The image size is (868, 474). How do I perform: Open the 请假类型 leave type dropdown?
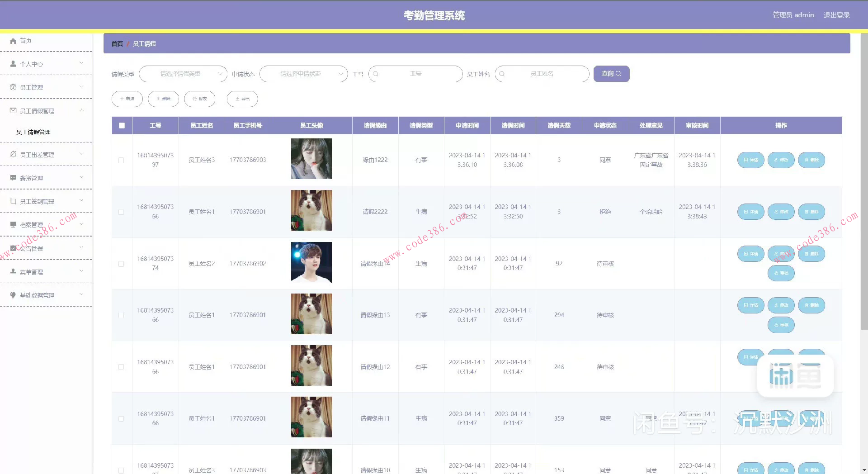click(183, 74)
